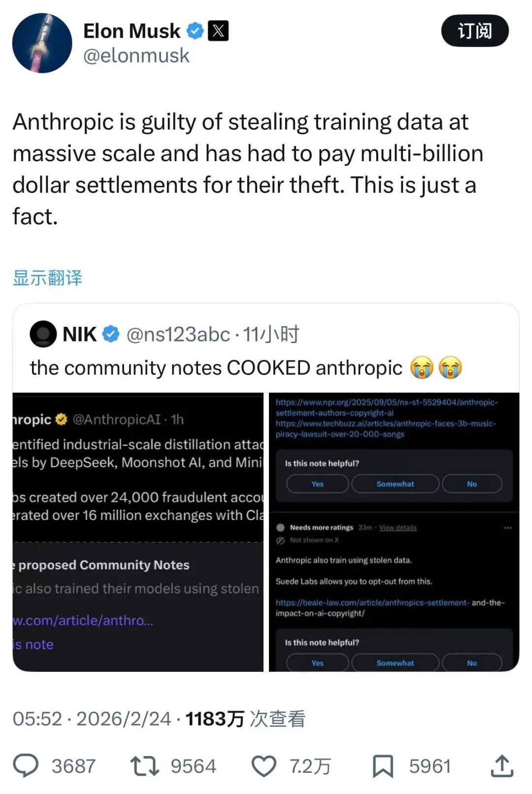Click the share upload icon
The height and width of the screenshot is (794, 532).
click(x=502, y=766)
